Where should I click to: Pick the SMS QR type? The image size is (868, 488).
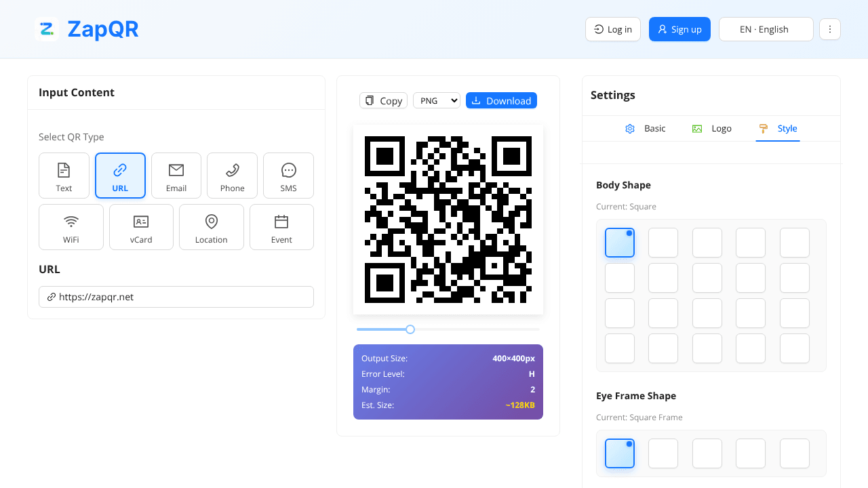click(288, 176)
